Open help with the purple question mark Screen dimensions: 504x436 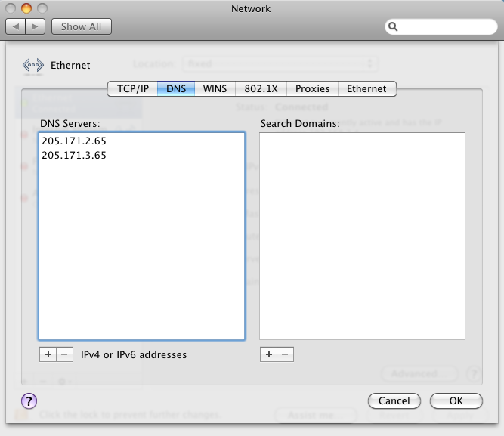point(29,400)
